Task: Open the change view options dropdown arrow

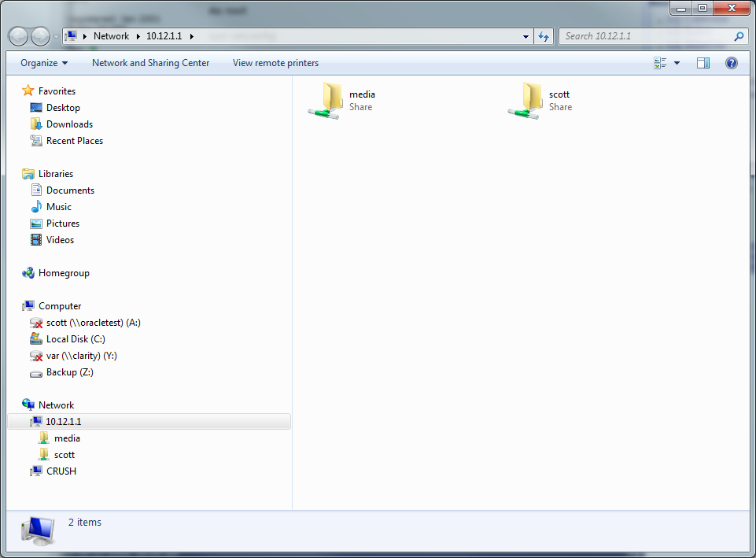Action: click(x=677, y=63)
